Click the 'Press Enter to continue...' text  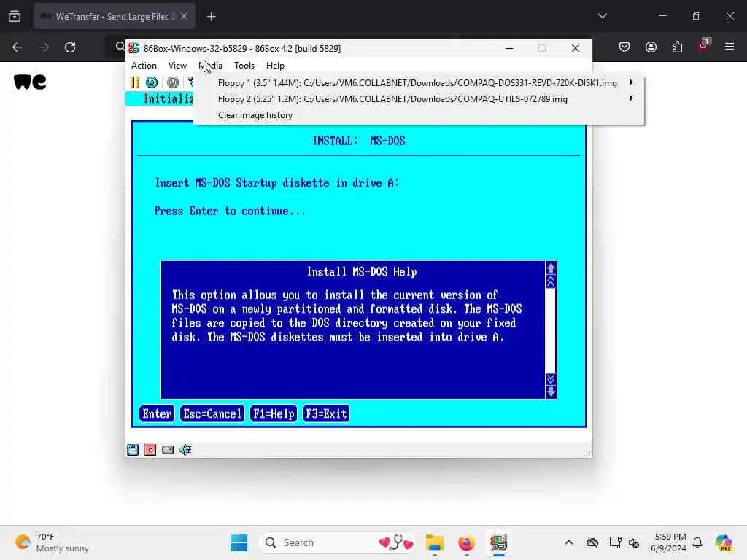coord(230,211)
